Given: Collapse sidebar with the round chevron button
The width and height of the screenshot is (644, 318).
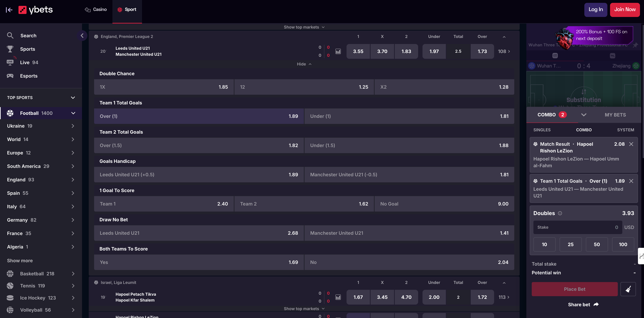Looking at the screenshot, I should (82, 36).
